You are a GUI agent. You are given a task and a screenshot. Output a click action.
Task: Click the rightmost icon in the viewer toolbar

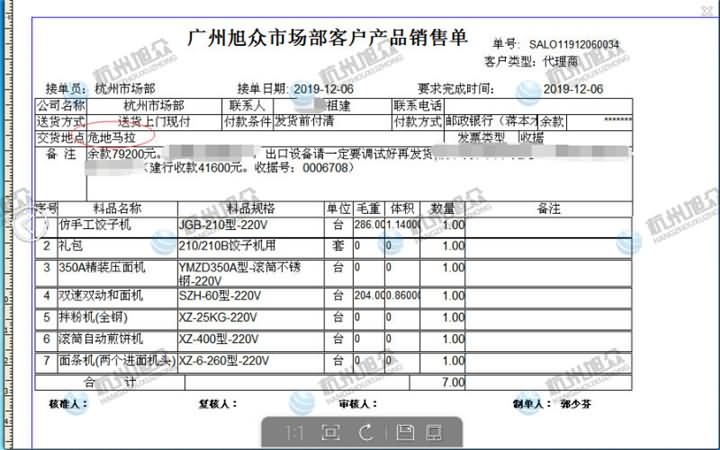(x=435, y=432)
